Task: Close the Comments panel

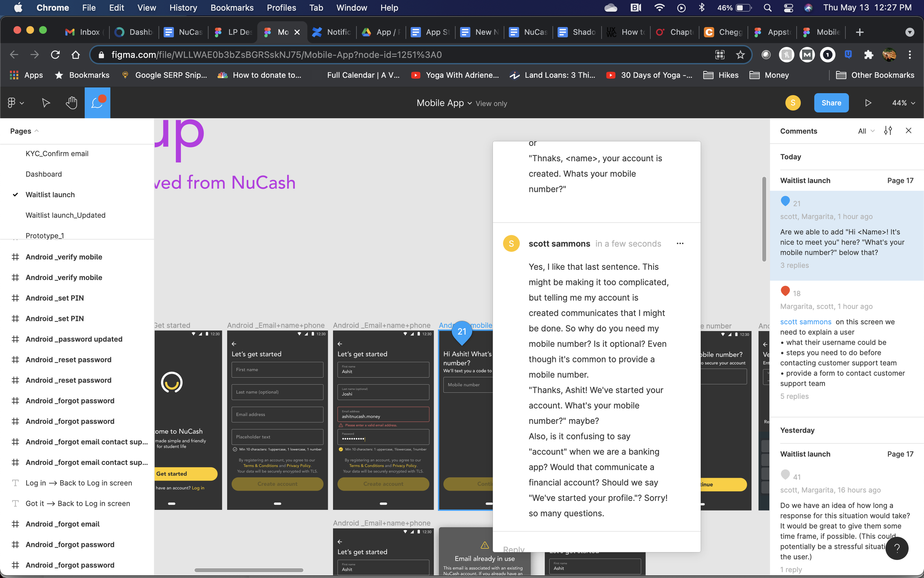Action: (909, 131)
